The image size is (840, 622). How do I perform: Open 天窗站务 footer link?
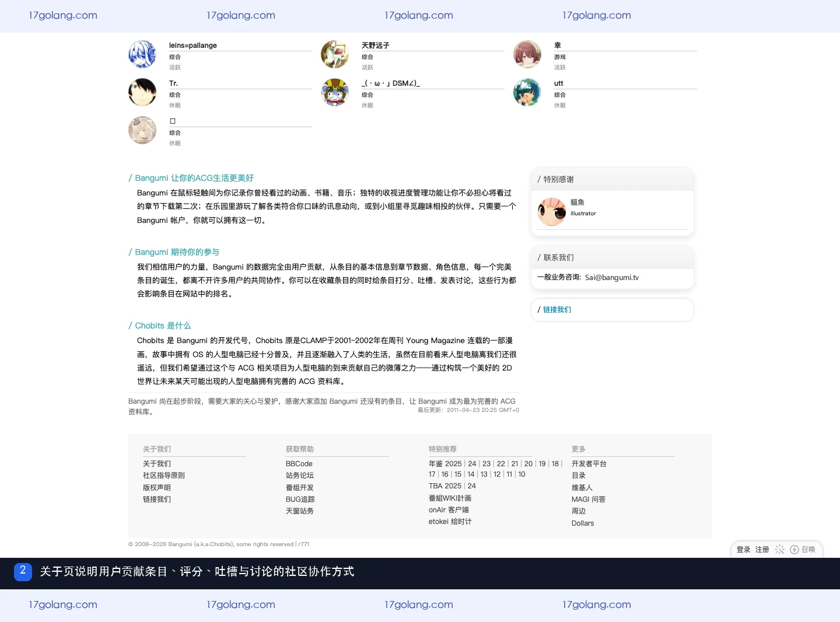(300, 511)
